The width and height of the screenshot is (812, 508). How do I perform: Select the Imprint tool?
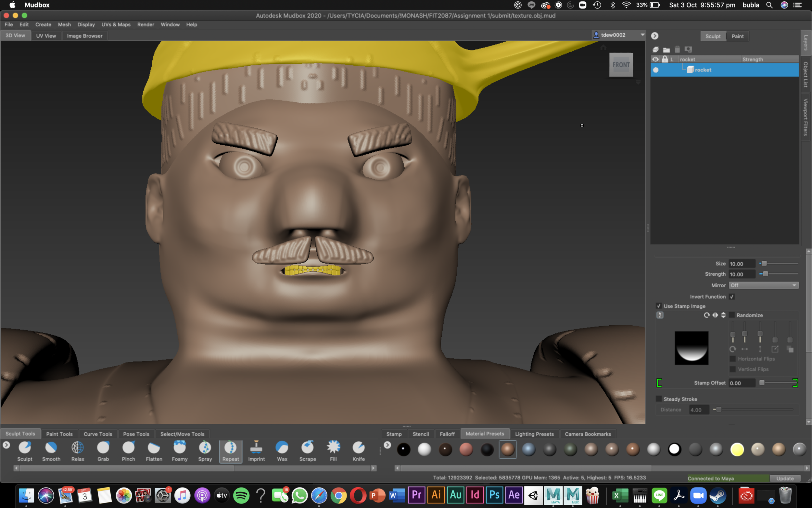pos(257,451)
